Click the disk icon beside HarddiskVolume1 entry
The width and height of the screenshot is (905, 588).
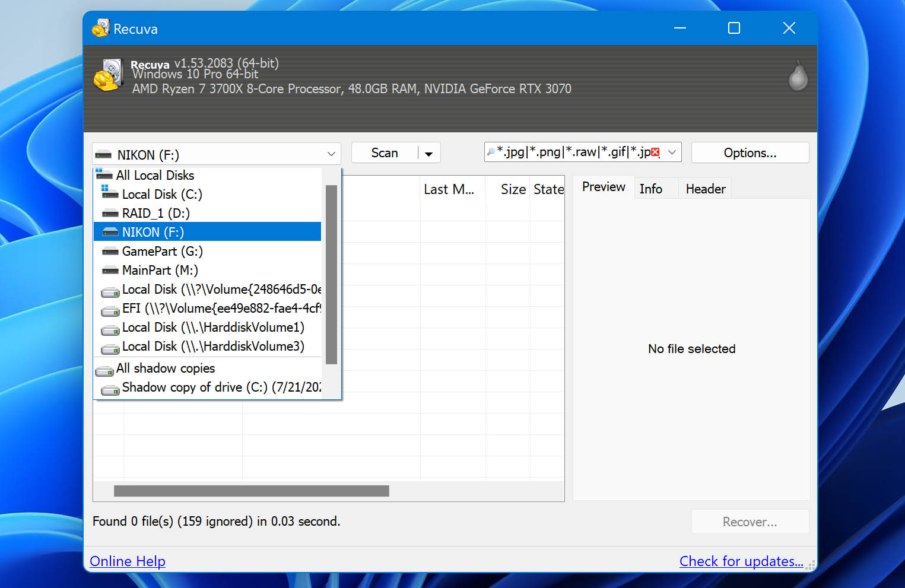coord(110,329)
